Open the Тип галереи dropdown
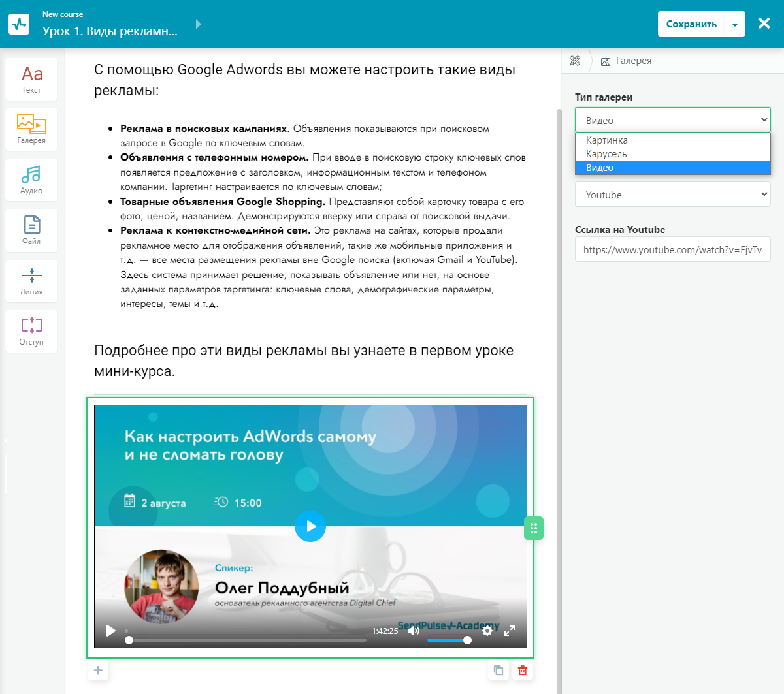The height and width of the screenshot is (694, 784). 673,120
